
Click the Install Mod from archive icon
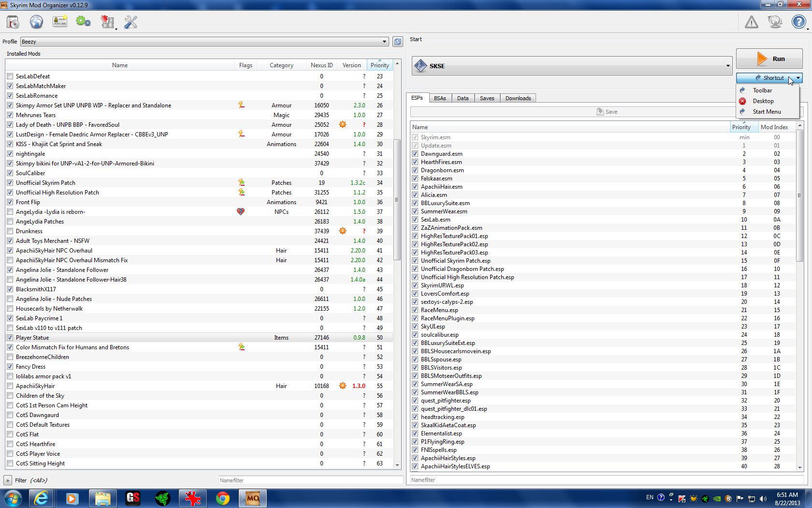tap(13, 22)
